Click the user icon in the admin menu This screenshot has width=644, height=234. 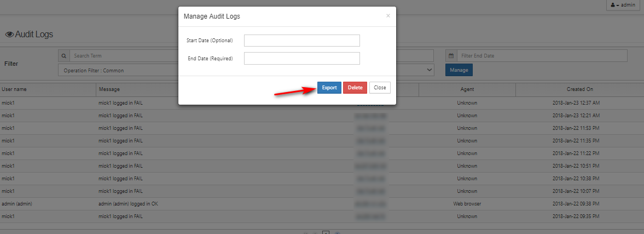(x=613, y=5)
